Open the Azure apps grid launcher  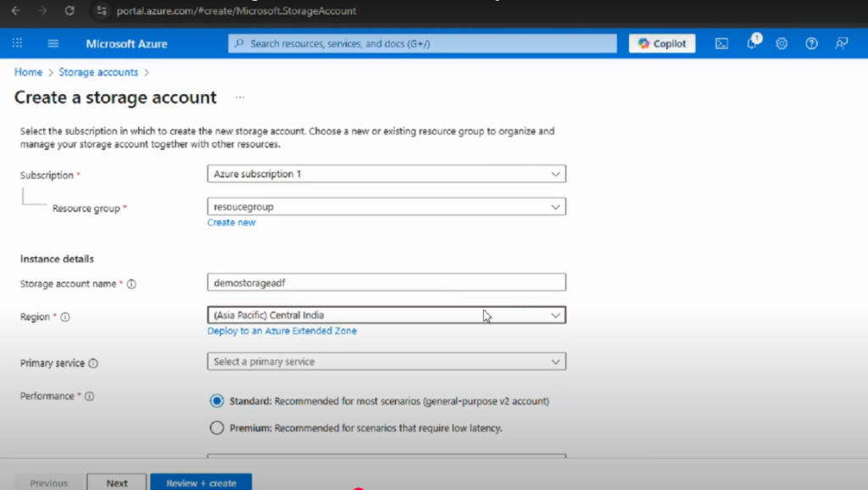17,43
